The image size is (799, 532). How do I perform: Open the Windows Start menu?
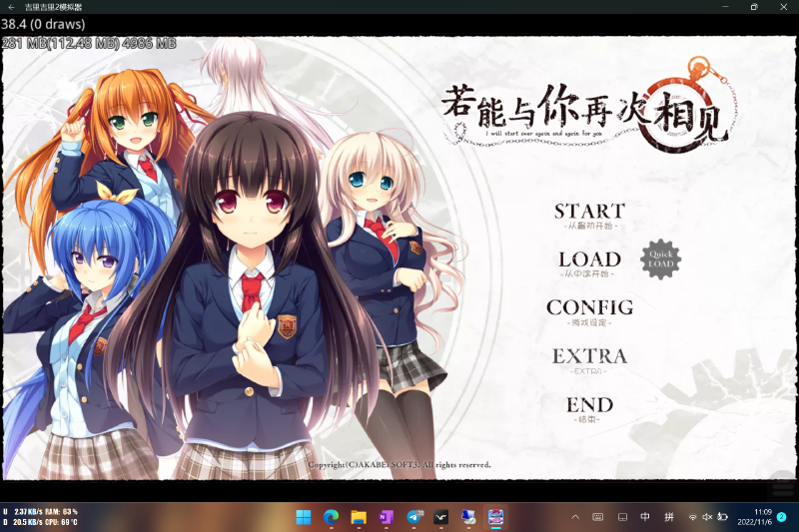click(304, 517)
